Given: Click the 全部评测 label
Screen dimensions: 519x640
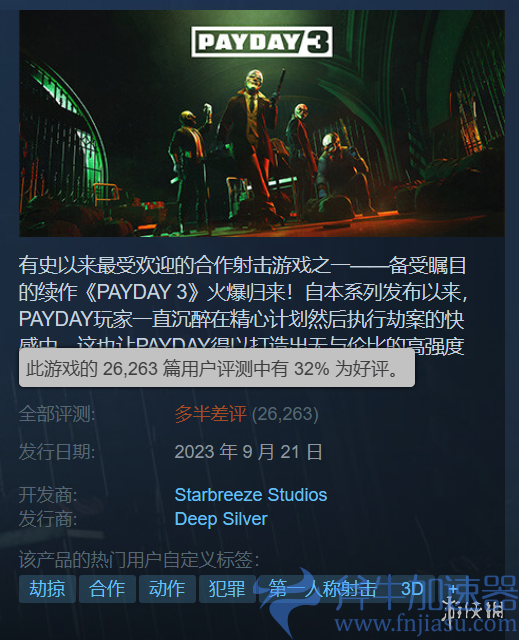Looking at the screenshot, I should coord(57,414).
